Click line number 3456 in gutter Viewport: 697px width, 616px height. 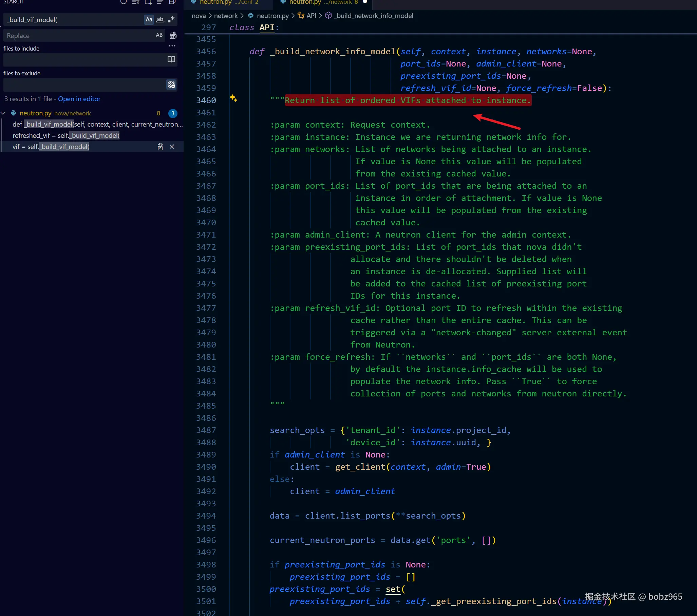click(206, 52)
